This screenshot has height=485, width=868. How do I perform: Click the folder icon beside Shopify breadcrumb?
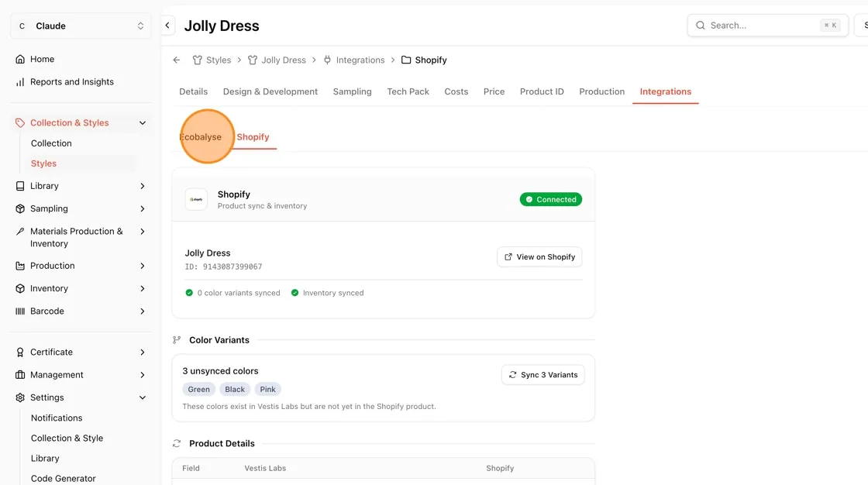coord(406,60)
